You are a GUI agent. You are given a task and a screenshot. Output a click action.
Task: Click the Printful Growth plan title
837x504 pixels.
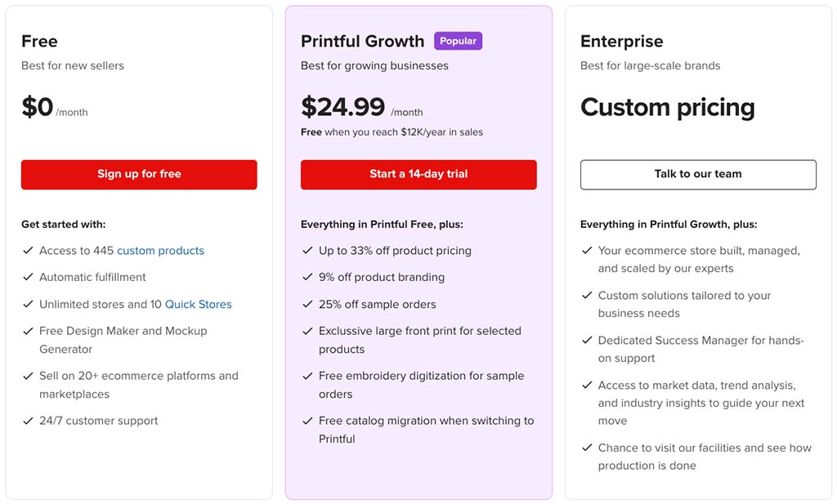pyautogui.click(x=362, y=41)
